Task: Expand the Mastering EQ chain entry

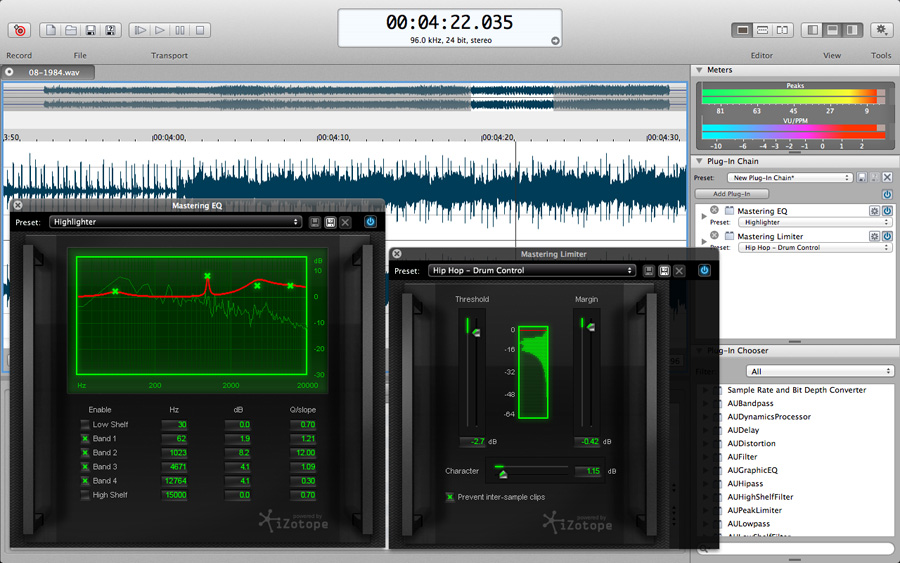Action: (704, 216)
